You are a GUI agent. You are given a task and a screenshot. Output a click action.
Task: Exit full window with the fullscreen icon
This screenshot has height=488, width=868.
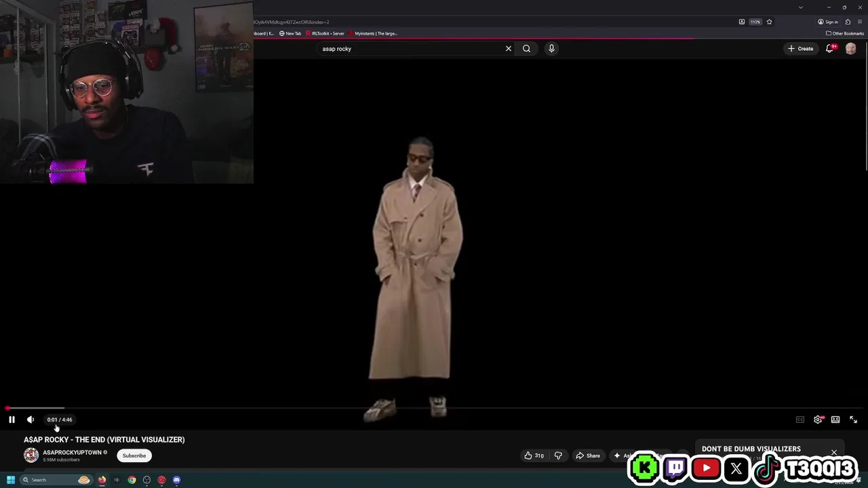(853, 420)
